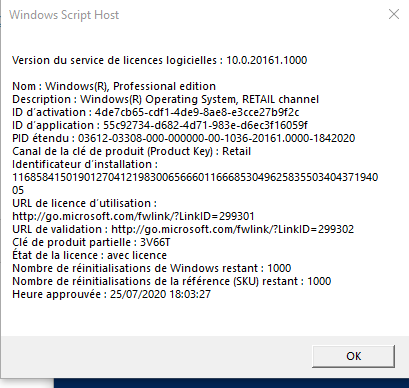Click the Windows réinitialisations restant 1000 line

[152, 268]
